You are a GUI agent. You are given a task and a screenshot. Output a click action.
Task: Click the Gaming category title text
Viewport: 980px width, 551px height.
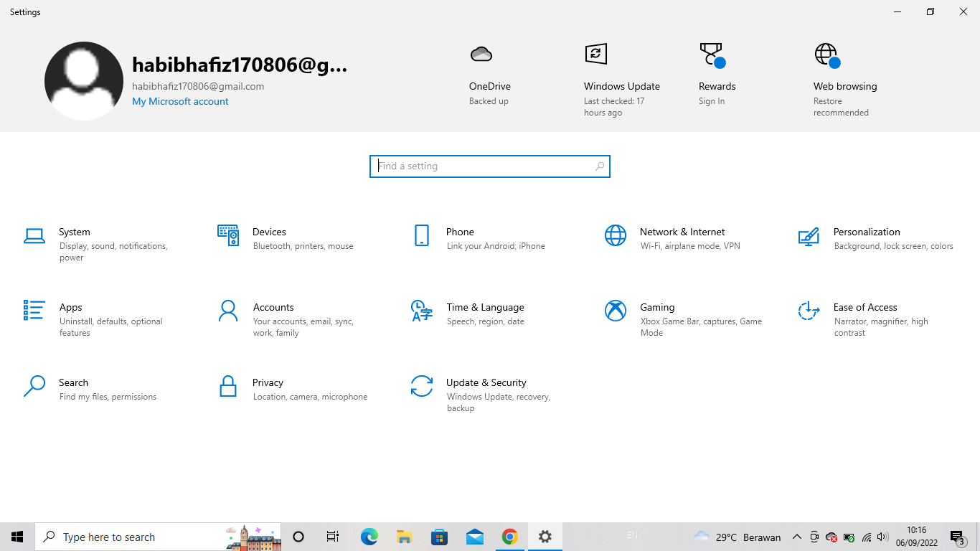pyautogui.click(x=657, y=307)
